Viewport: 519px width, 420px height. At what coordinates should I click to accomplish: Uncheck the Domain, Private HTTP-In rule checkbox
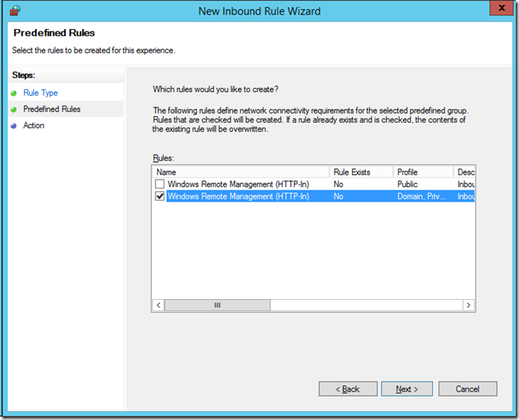[160, 196]
